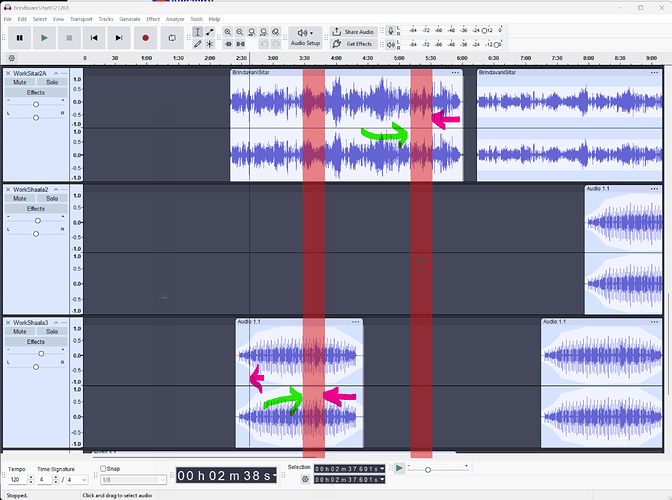672x500 pixels.
Task: Select the Selection (I-beam) tool
Action: pyautogui.click(x=198, y=32)
